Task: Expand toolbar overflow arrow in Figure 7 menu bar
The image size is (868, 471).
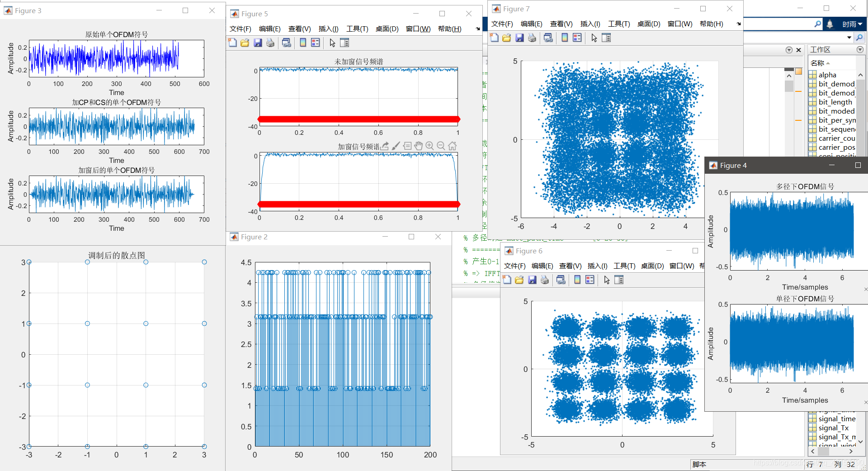Action: (739, 24)
